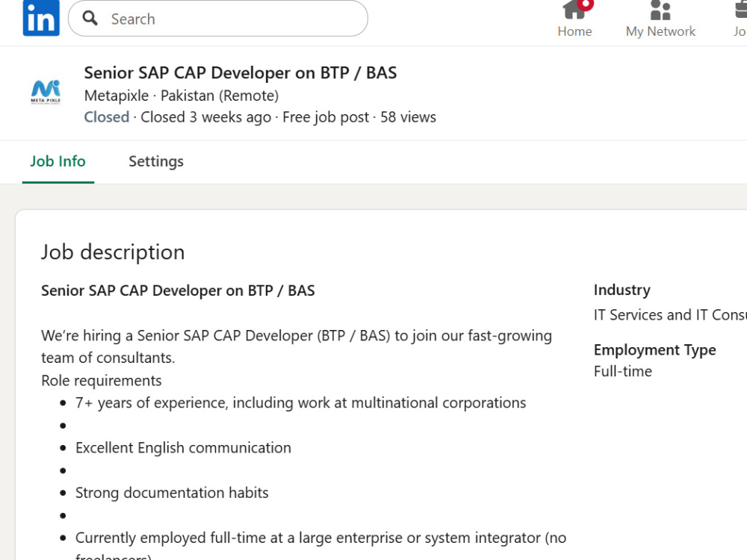Click the job title heading at top
This screenshot has width=747, height=560.
240,73
